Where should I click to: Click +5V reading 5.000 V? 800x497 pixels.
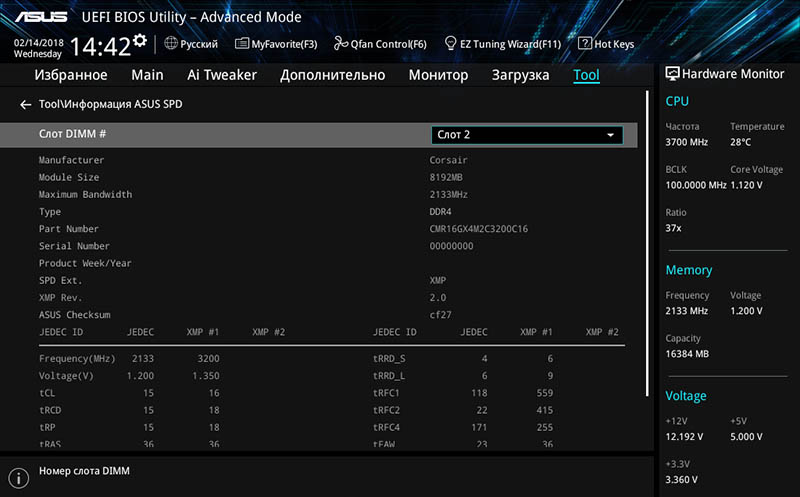[x=746, y=437]
